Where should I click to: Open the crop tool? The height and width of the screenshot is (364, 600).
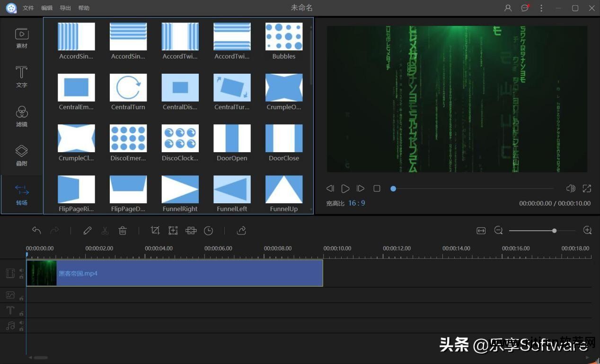(x=155, y=230)
